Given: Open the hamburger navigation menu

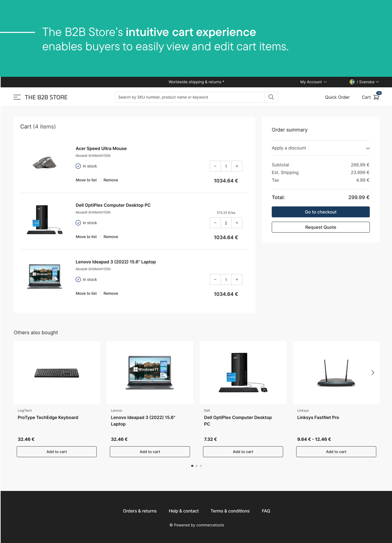Looking at the screenshot, I should 17,97.
